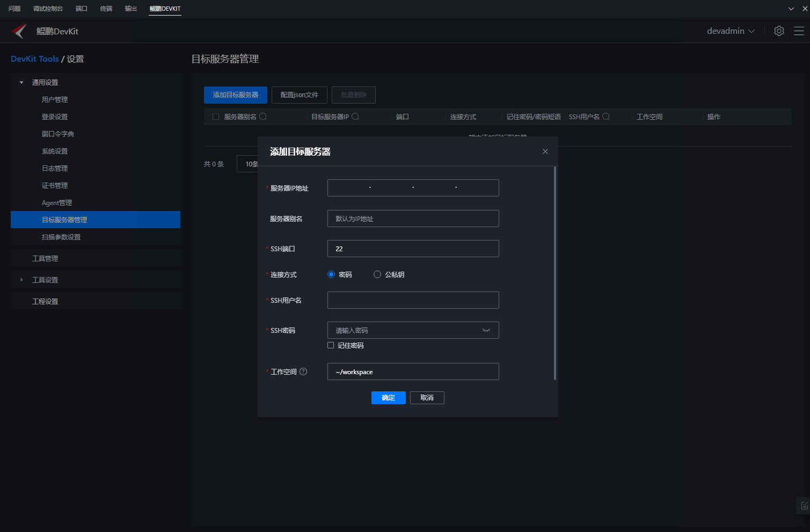This screenshot has height=532, width=810.
Task: Switch to the 输出 tab
Action: point(131,9)
